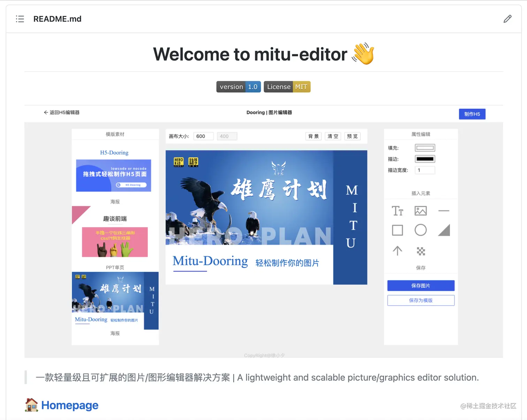The height and width of the screenshot is (420, 527).
Task: Click the 保存为模版 button
Action: pyautogui.click(x=421, y=300)
